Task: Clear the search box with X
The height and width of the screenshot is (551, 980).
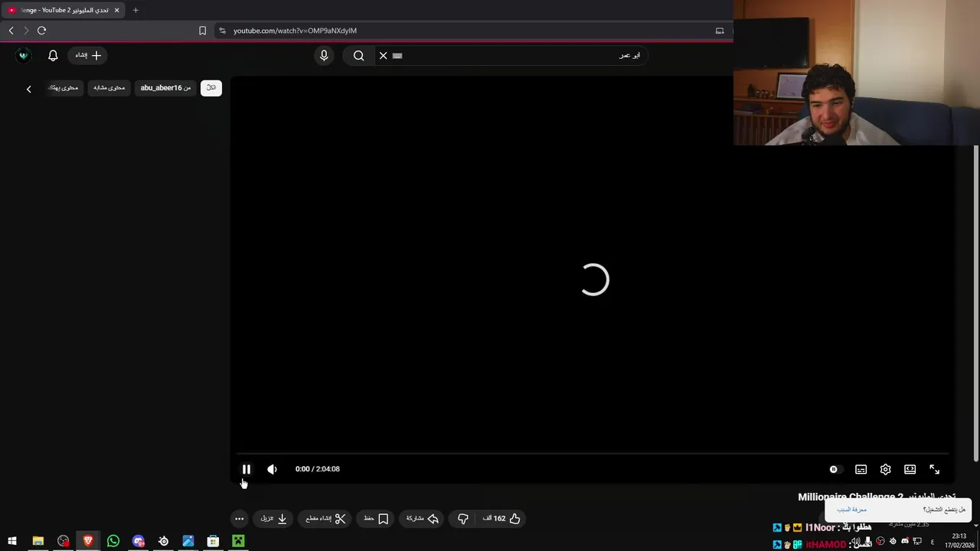Action: pos(383,55)
